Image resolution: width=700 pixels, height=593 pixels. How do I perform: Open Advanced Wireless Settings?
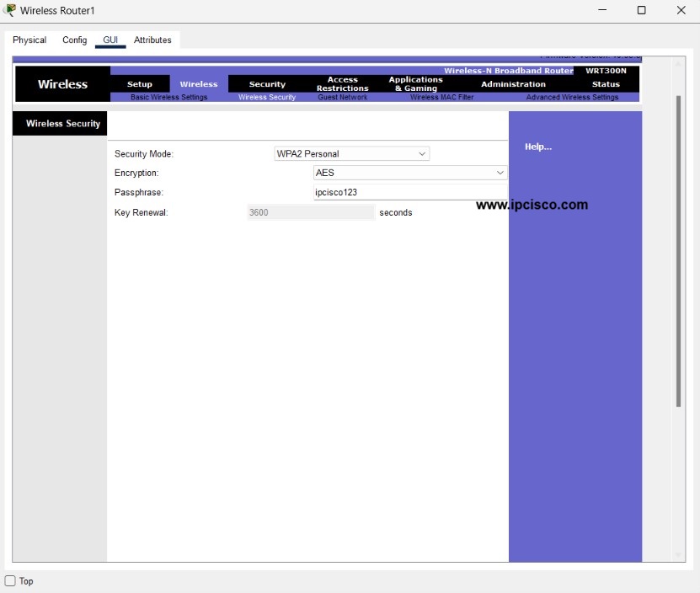(572, 97)
